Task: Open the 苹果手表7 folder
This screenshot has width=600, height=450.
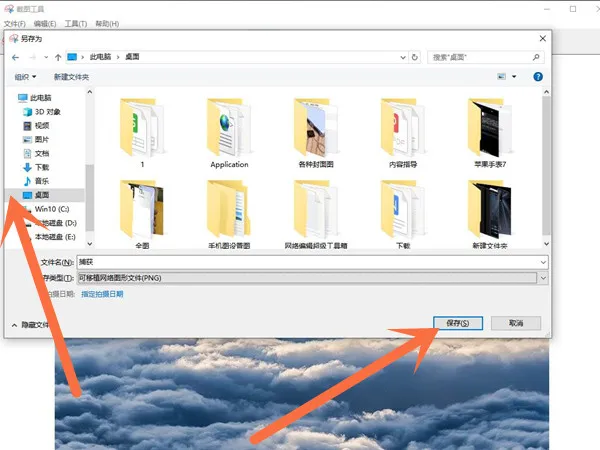Action: click(x=490, y=133)
